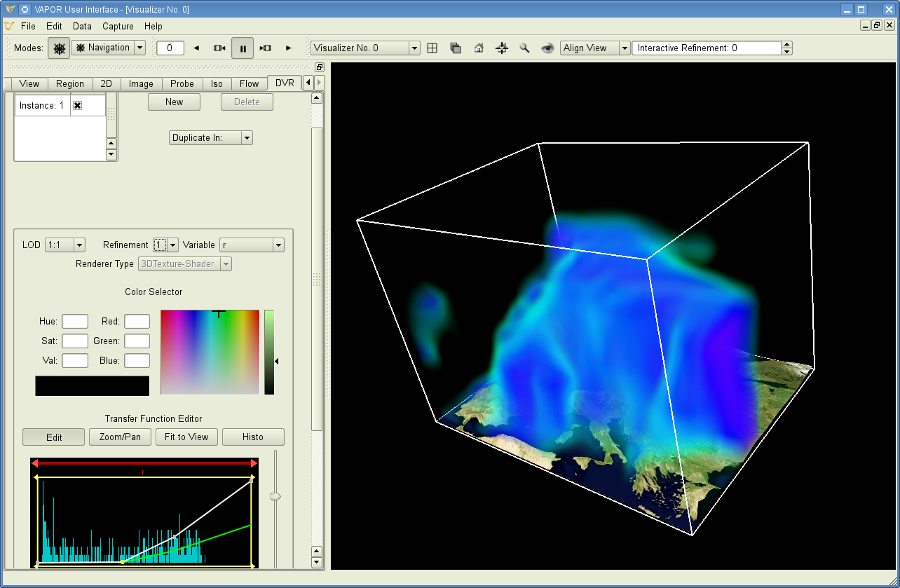The image size is (900, 588).
Task: Toggle the Instance: 1 enabled checkbox
Action: pyautogui.click(x=78, y=105)
